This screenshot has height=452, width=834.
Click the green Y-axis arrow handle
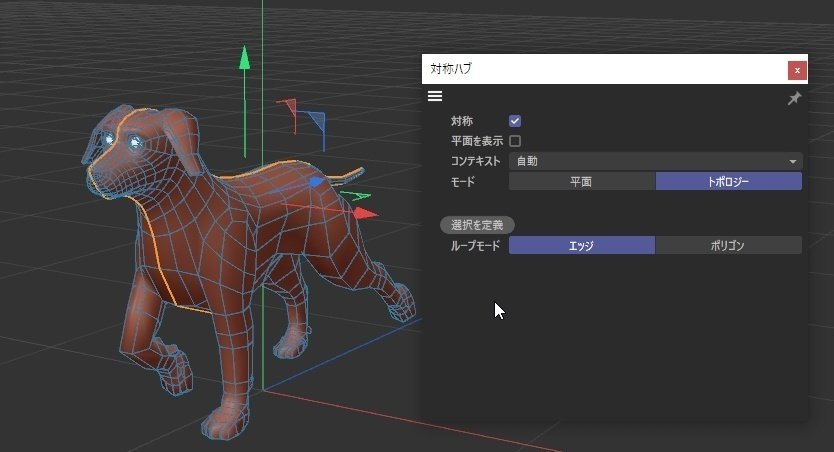tap(244, 58)
